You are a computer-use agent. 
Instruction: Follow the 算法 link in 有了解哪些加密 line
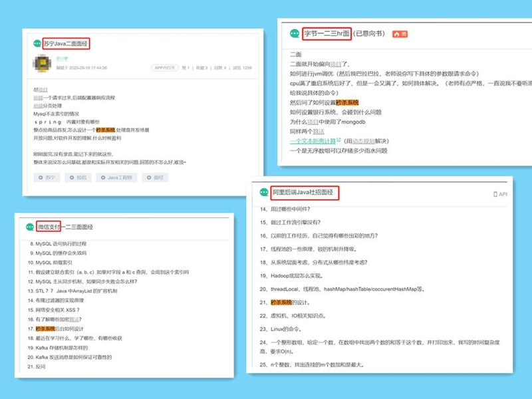(x=74, y=319)
